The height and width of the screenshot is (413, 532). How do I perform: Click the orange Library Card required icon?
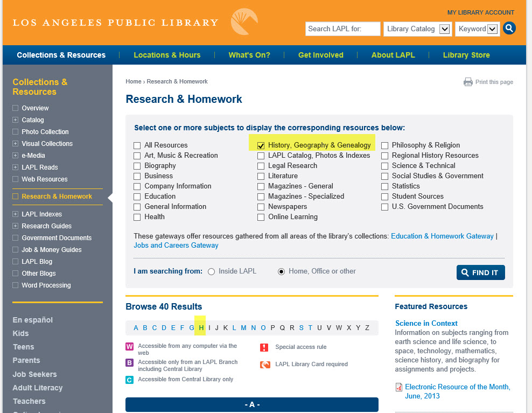265,365
